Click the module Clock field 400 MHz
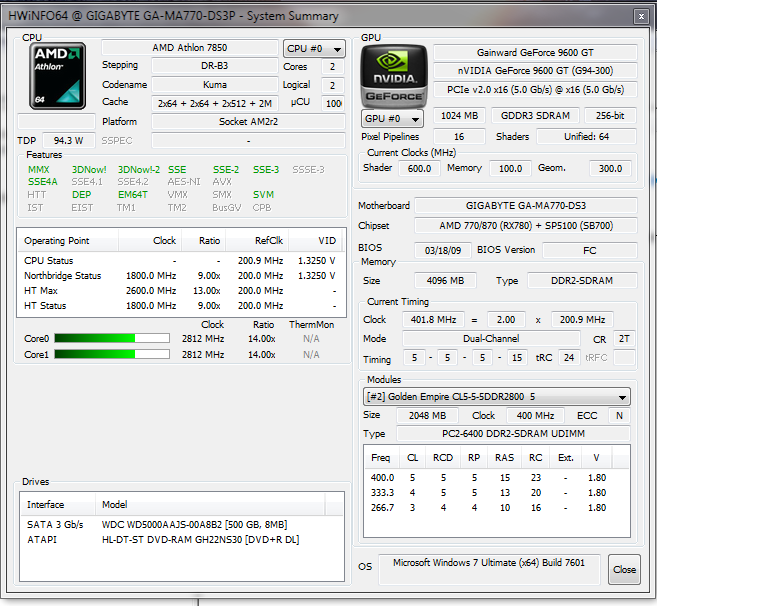The image size is (768, 614). click(x=535, y=416)
